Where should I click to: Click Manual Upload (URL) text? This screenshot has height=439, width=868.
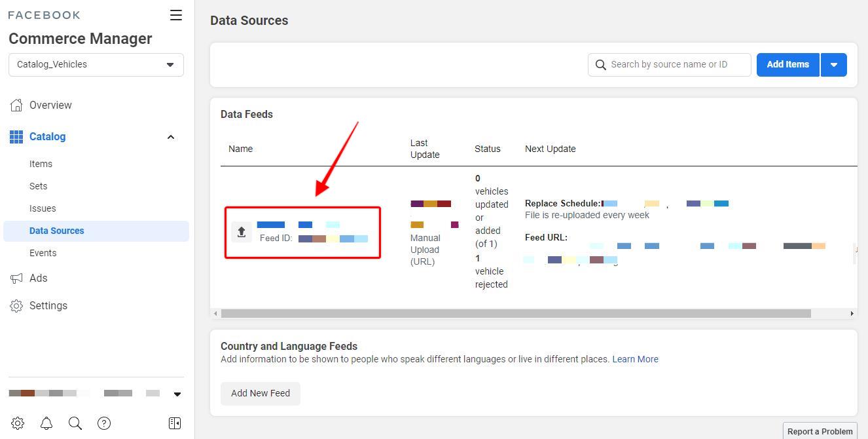pyautogui.click(x=425, y=250)
